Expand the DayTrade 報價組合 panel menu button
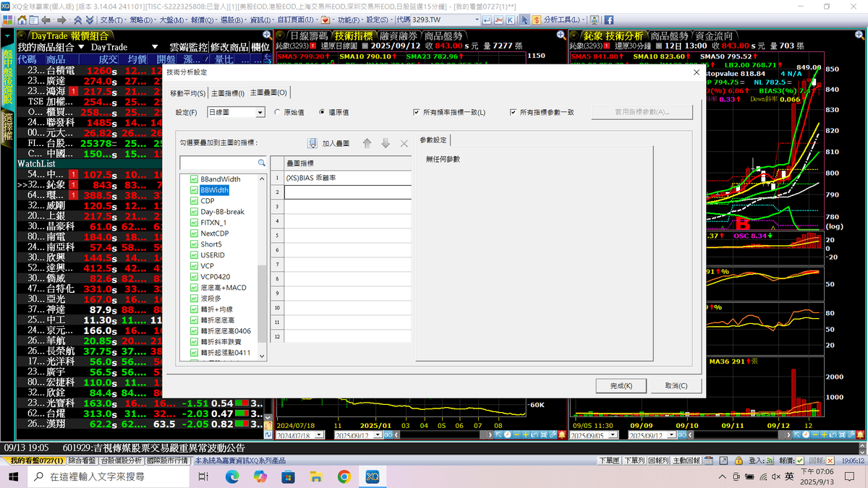 (x=21, y=35)
